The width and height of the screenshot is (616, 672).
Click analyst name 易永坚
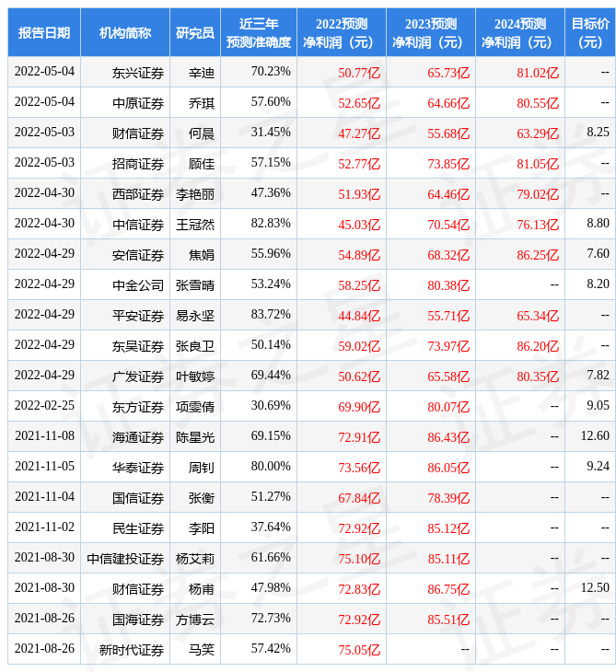point(195,317)
